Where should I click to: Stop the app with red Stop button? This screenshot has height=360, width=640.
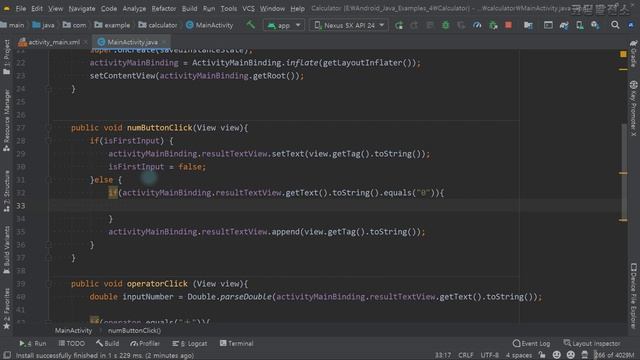coord(508,25)
